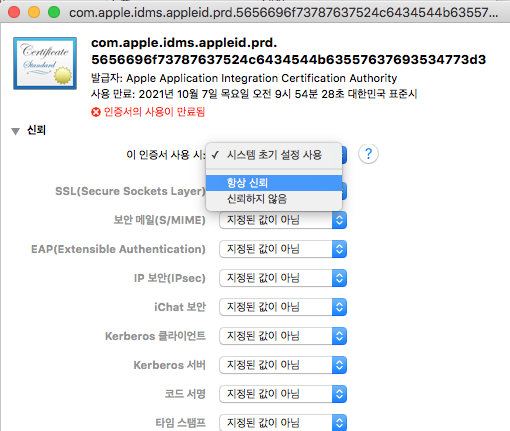Select 시스템 초기 설정 사용 menu option
The width and height of the screenshot is (510, 431).
pos(274,155)
